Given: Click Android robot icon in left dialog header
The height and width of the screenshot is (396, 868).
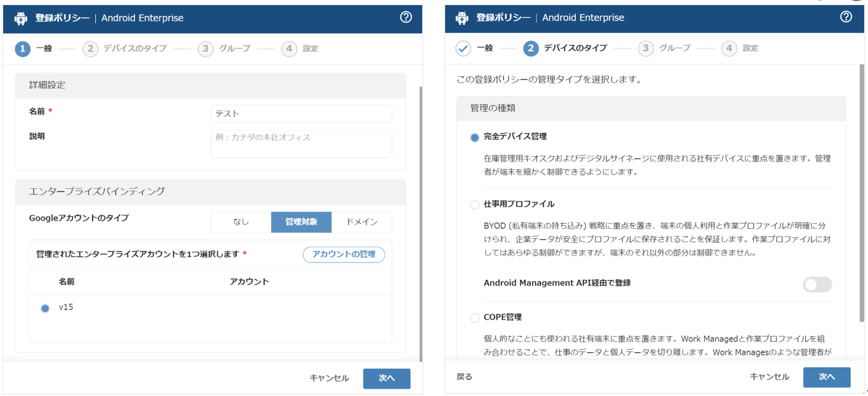Looking at the screenshot, I should tap(21, 18).
